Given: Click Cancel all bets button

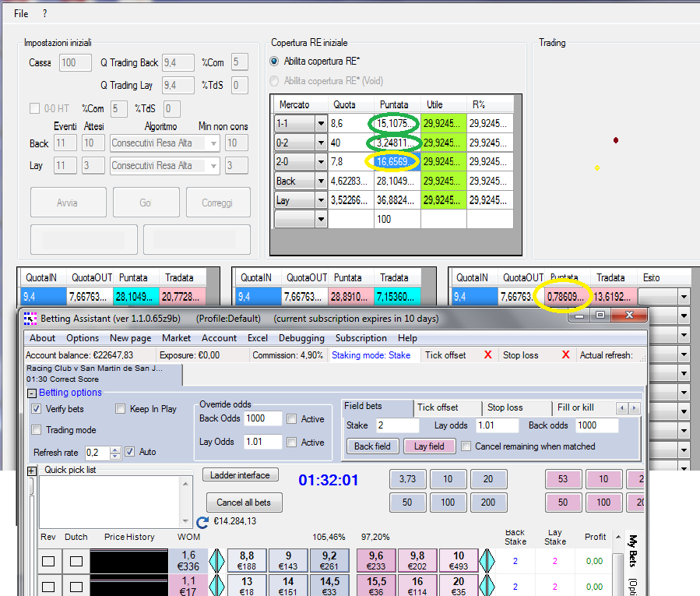Looking at the screenshot, I should (x=244, y=503).
